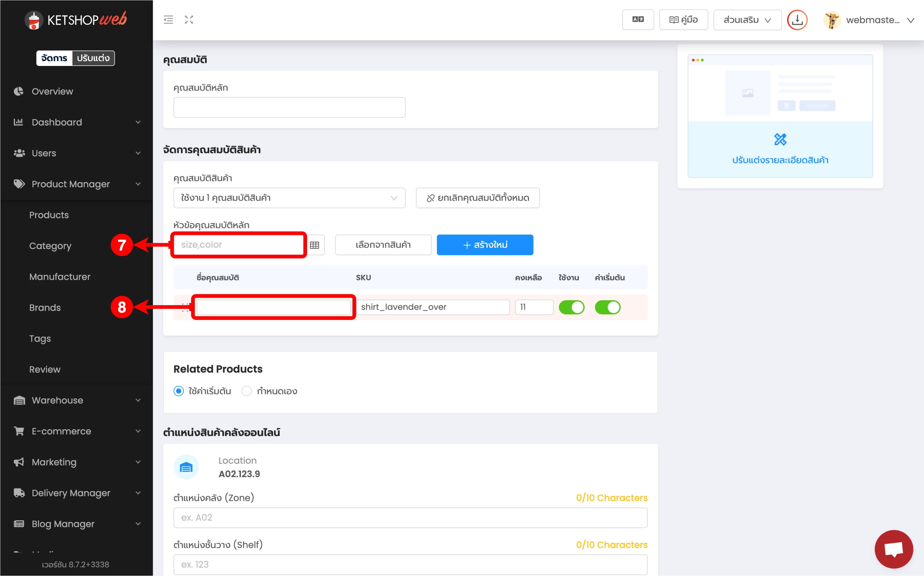This screenshot has height=576, width=924.
Task: Click the red download circle icon
Action: 797,20
